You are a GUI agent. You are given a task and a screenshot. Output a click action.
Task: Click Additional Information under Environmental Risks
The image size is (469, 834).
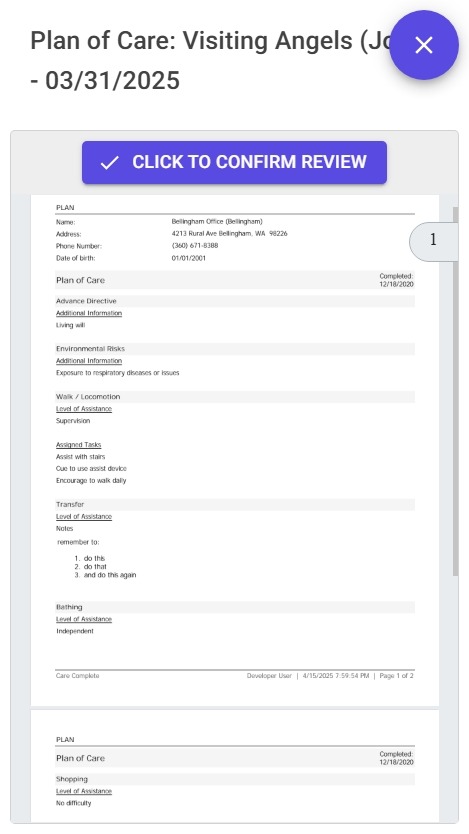click(x=89, y=361)
